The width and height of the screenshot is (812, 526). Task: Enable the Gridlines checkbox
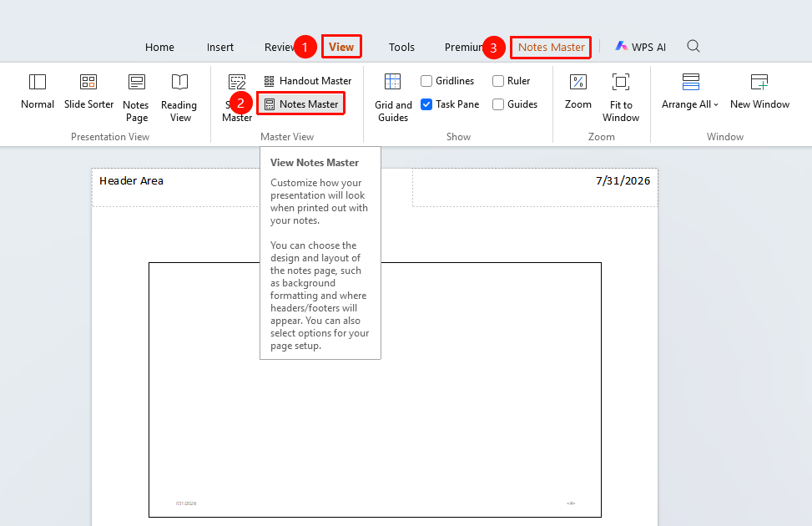click(x=426, y=81)
